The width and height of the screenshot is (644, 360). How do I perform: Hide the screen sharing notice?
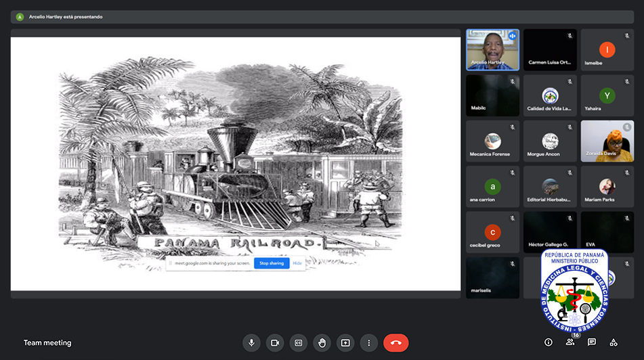point(297,263)
